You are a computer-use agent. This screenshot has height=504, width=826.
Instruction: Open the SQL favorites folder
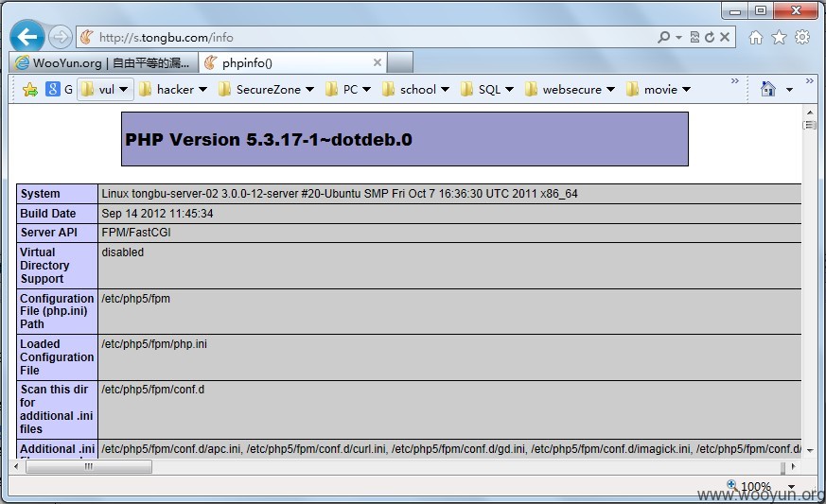tap(486, 90)
